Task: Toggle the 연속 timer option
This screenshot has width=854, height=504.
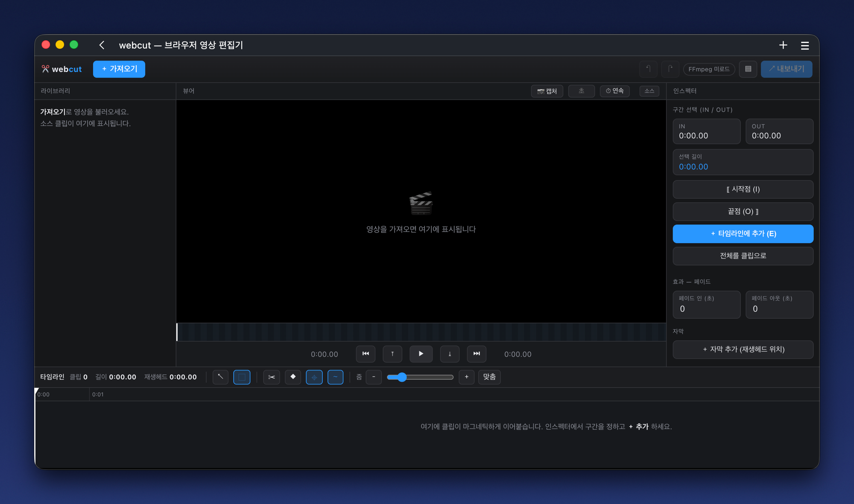Action: click(615, 91)
